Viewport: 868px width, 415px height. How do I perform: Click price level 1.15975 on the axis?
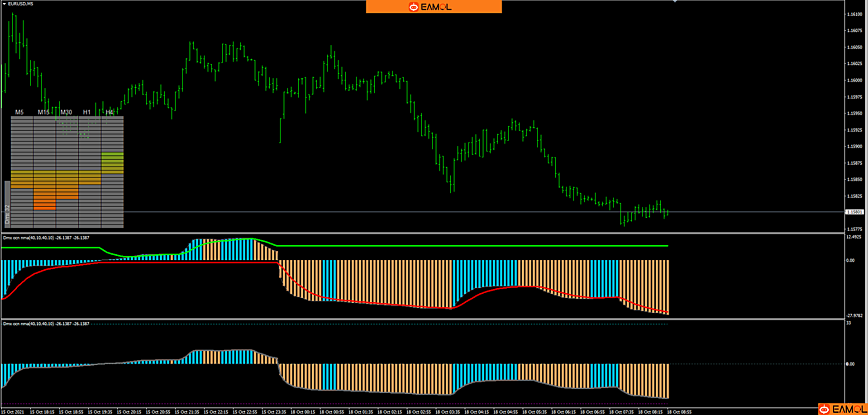[854, 97]
